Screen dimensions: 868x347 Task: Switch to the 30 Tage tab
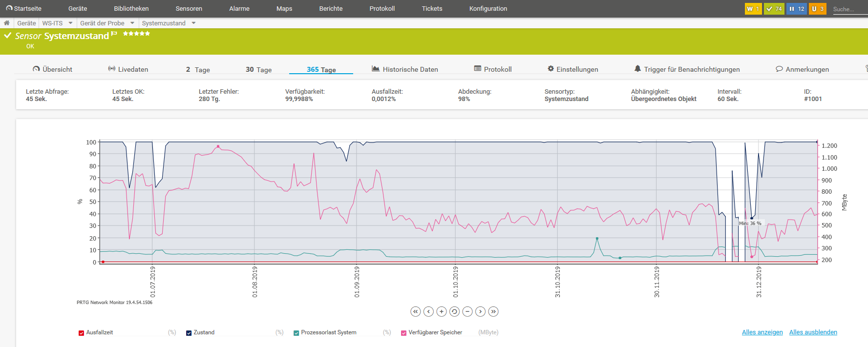coord(258,70)
